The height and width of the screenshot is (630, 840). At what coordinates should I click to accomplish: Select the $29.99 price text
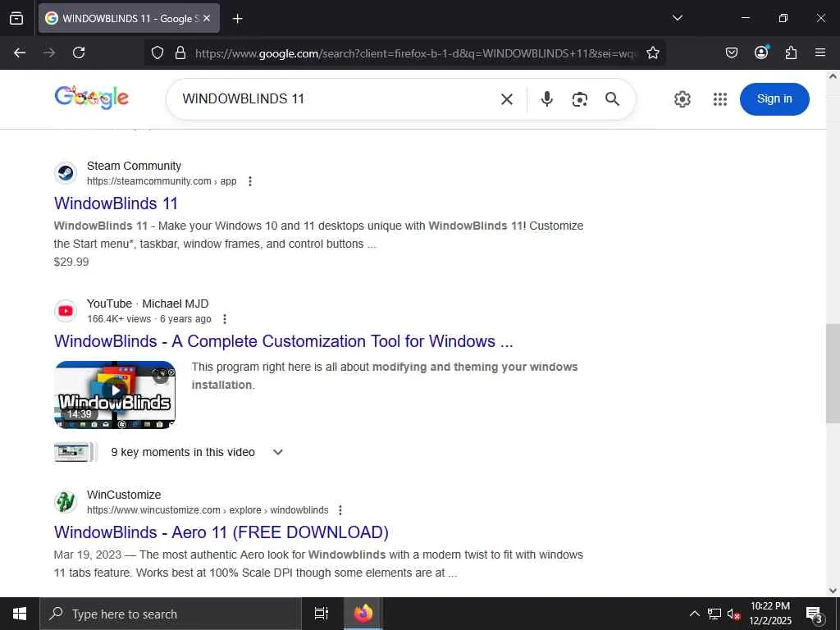click(x=71, y=262)
